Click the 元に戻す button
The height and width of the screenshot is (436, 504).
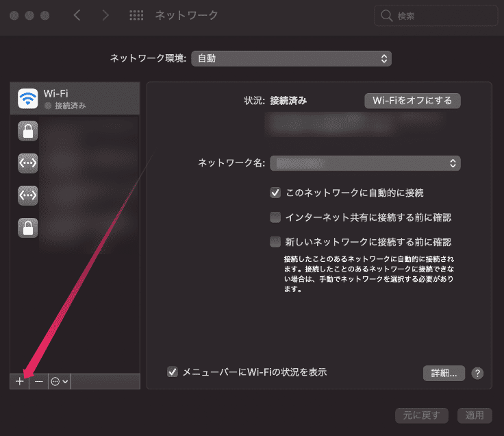pyautogui.click(x=421, y=415)
